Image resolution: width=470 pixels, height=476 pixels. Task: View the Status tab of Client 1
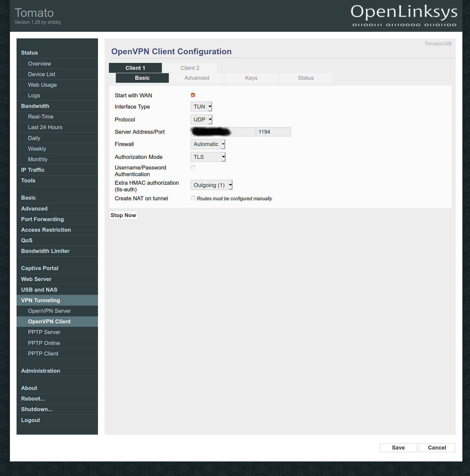point(305,78)
